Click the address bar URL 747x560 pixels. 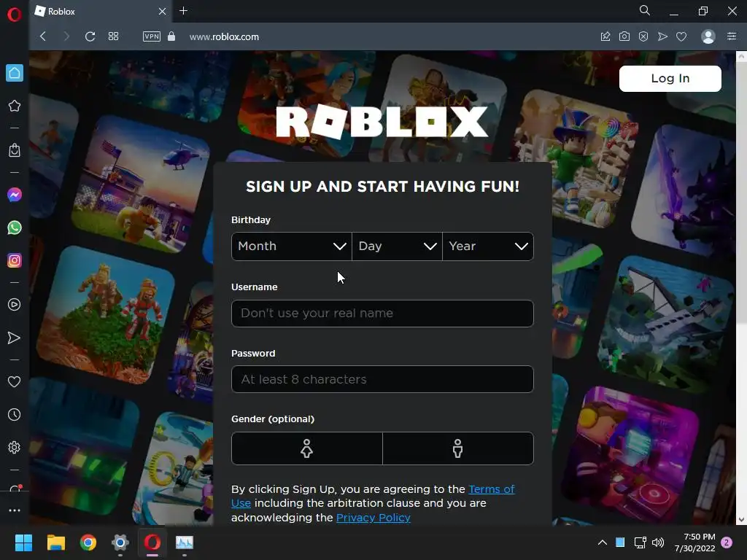[x=224, y=36]
